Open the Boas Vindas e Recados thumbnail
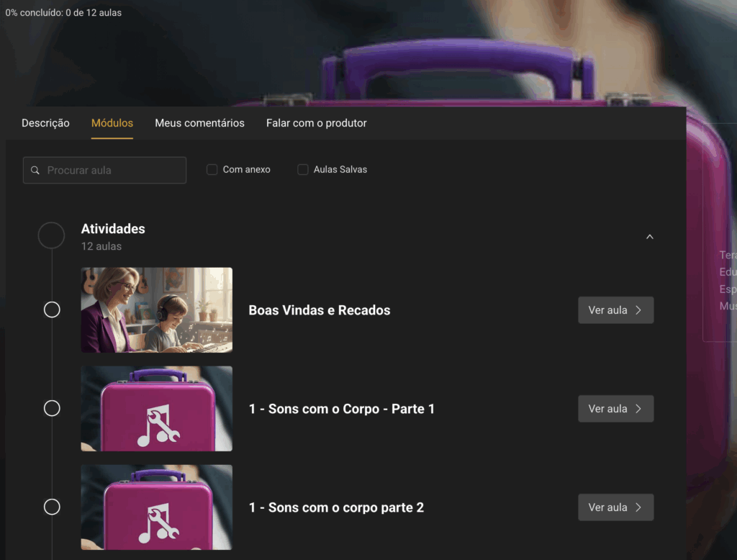Viewport: 737px width, 560px height. (156, 310)
